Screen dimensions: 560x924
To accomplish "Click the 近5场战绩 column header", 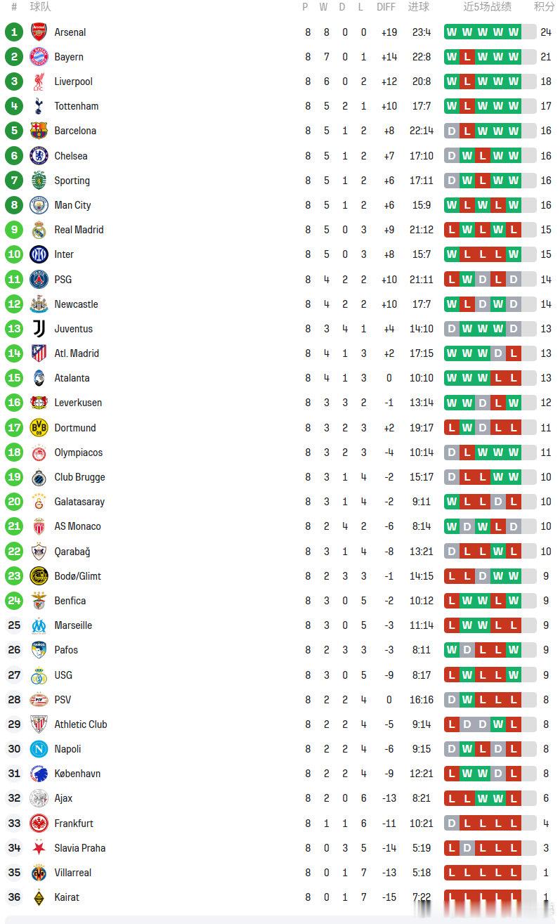I will 487,7.
